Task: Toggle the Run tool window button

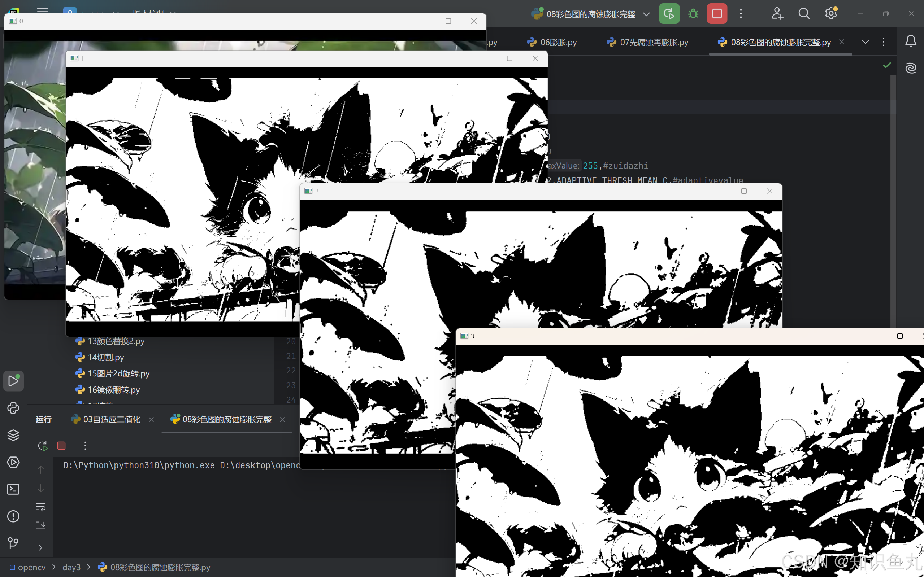Action: click(x=13, y=381)
